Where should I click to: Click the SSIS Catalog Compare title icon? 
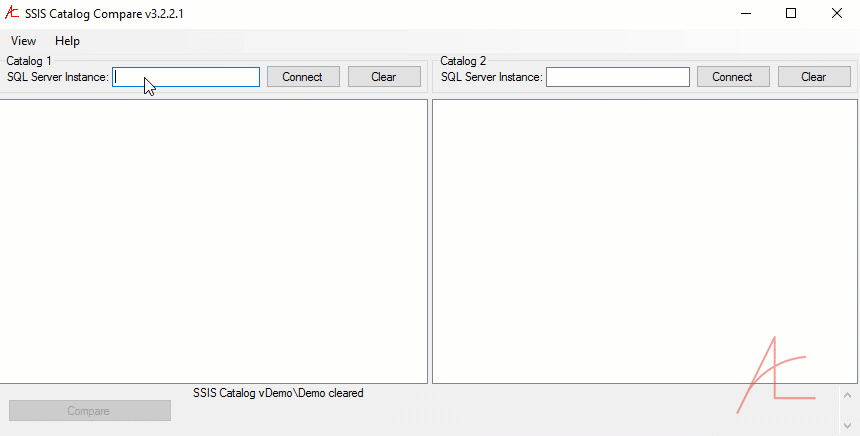[x=12, y=13]
